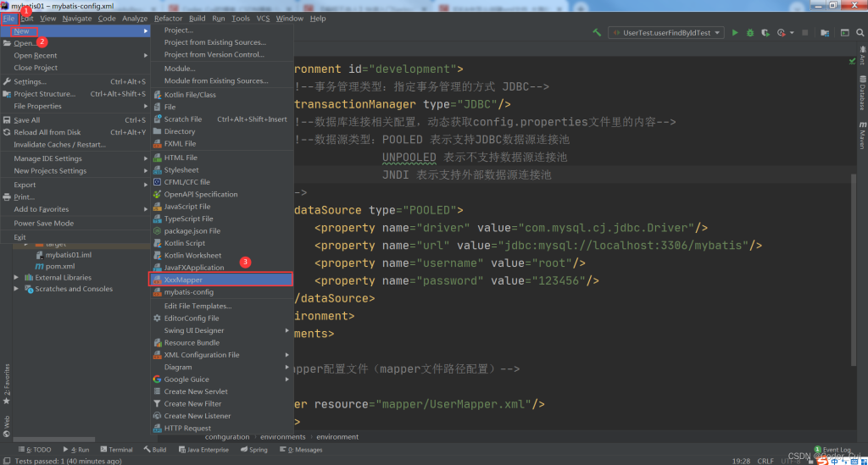This screenshot has height=465, width=868.
Task: Expand XML Configuration File submenu
Action: coord(221,355)
